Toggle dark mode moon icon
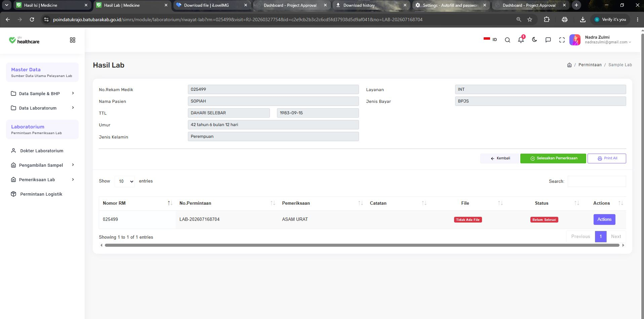Image resolution: width=644 pixels, height=319 pixels. pyautogui.click(x=534, y=40)
